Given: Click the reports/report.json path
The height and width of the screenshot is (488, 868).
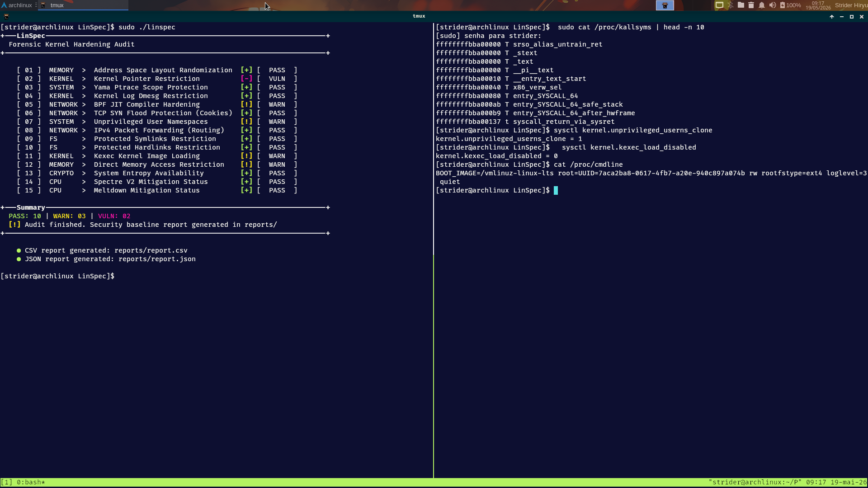Looking at the screenshot, I should tap(157, 259).
